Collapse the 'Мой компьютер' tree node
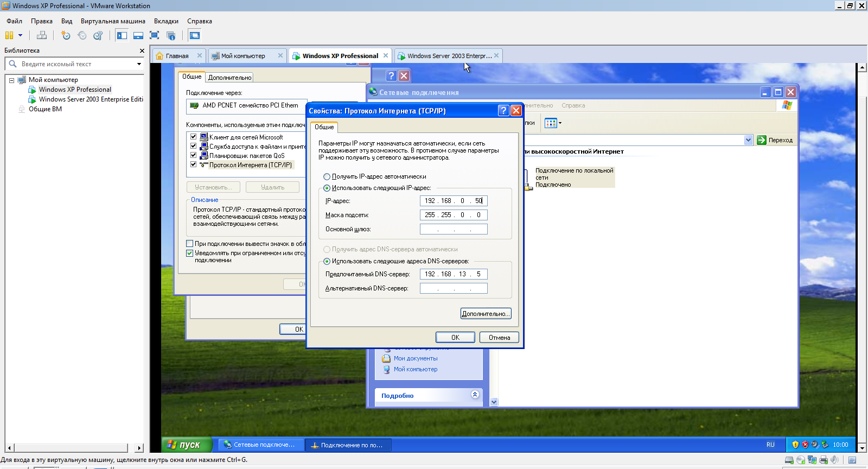Viewport: 868px width, 469px height. pos(11,80)
